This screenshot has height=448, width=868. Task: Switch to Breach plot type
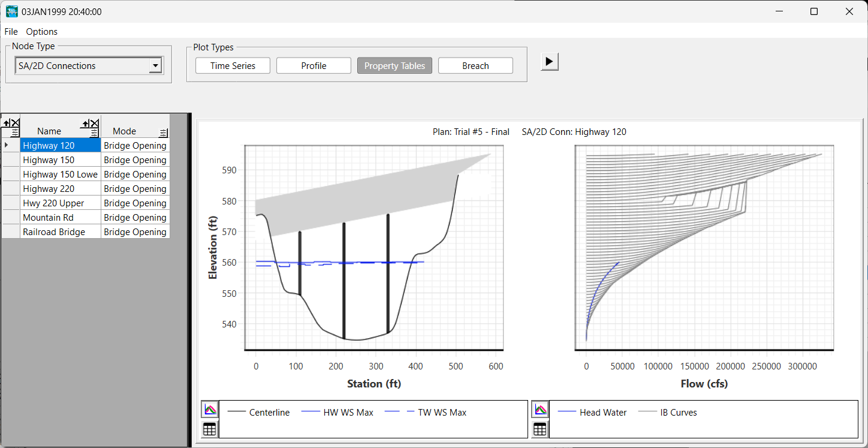[475, 66]
